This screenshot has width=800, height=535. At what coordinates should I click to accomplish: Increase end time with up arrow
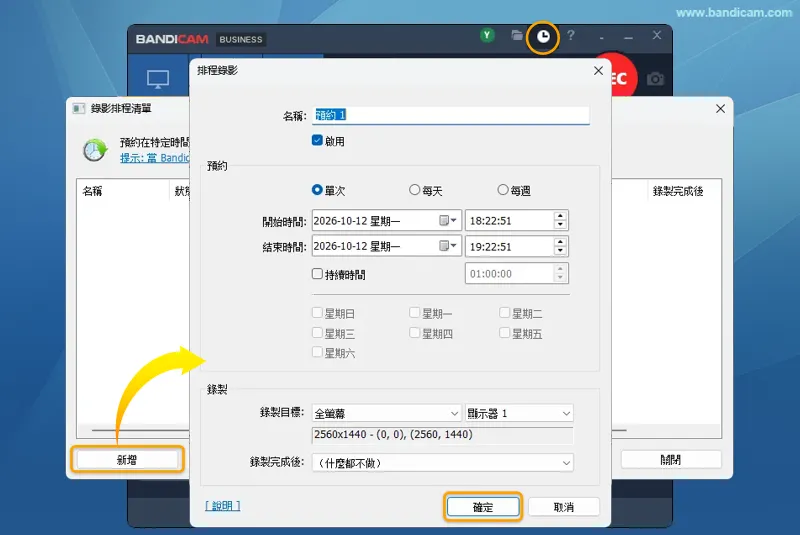pos(560,242)
